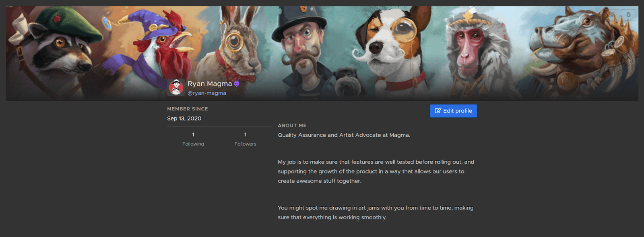Click the pencil icon in Edit profile
This screenshot has height=237, width=644.
point(438,111)
